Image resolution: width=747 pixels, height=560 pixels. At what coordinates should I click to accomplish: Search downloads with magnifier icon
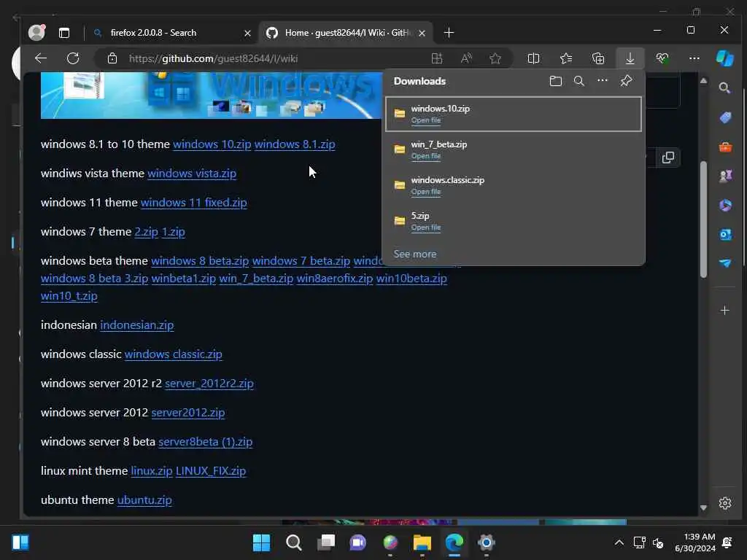tap(578, 81)
